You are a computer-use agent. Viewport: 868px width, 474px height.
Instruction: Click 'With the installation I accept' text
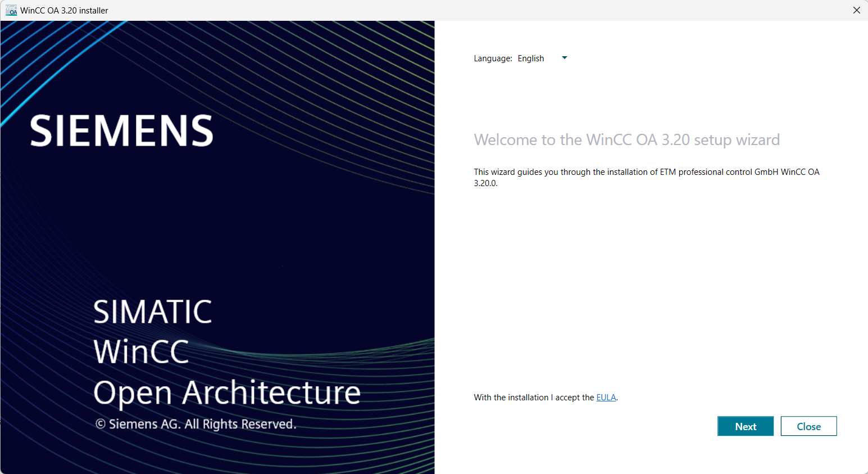click(534, 398)
